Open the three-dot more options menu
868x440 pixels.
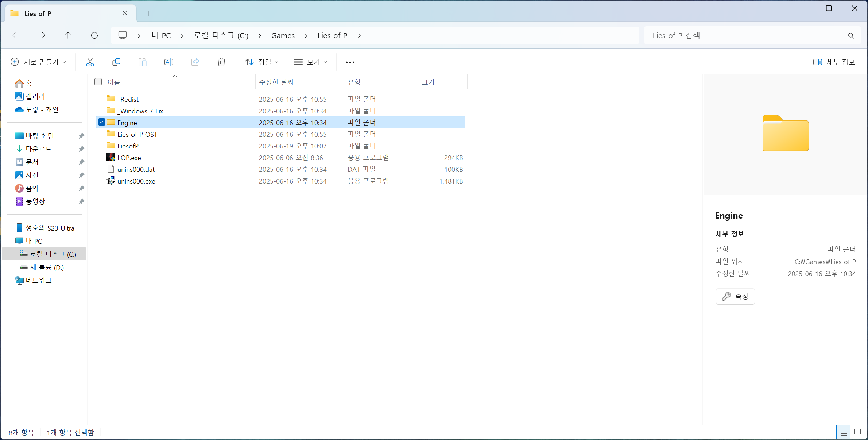point(350,62)
